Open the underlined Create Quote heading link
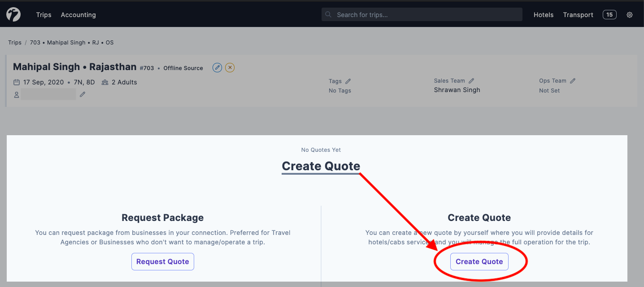The height and width of the screenshot is (287, 644). [x=321, y=166]
